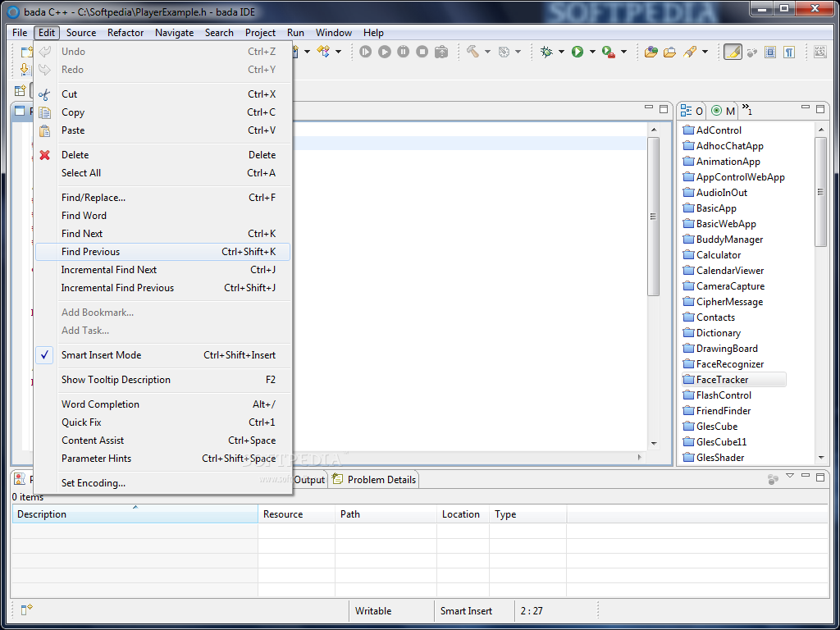Click the Run/Play debug control icon
Image resolution: width=840 pixels, height=630 pixels.
[x=384, y=52]
